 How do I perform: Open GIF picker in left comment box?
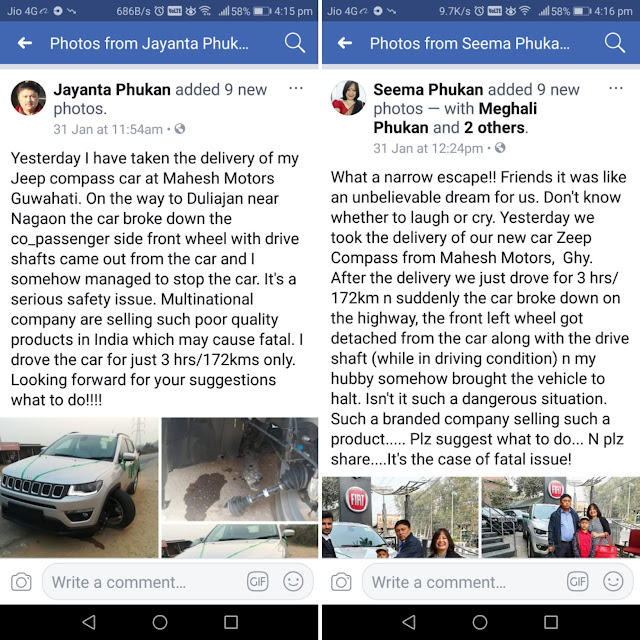tap(258, 581)
